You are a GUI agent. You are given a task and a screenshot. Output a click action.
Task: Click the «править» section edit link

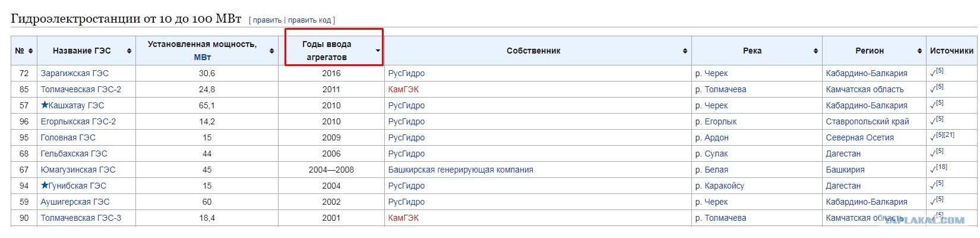pyautogui.click(x=267, y=20)
